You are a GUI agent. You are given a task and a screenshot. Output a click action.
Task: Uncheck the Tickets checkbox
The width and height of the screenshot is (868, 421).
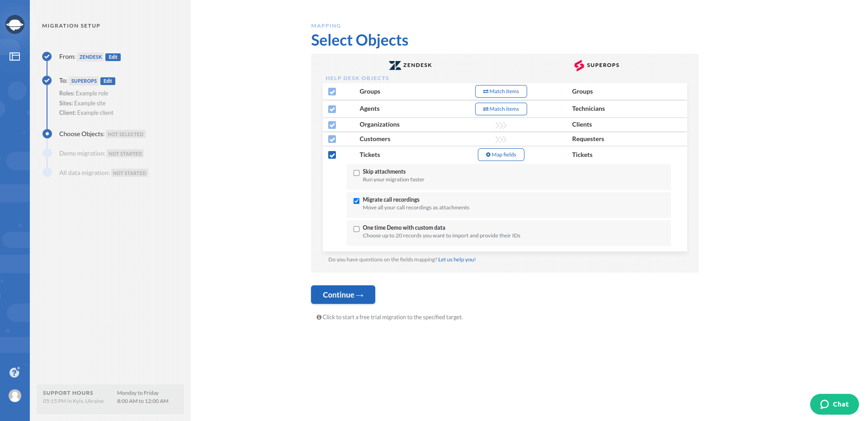(x=332, y=155)
